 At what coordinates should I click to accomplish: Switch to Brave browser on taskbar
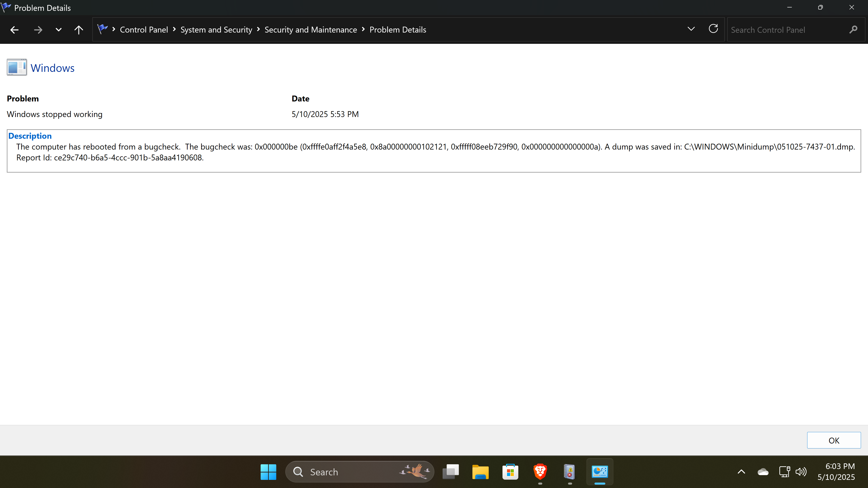[x=540, y=472]
